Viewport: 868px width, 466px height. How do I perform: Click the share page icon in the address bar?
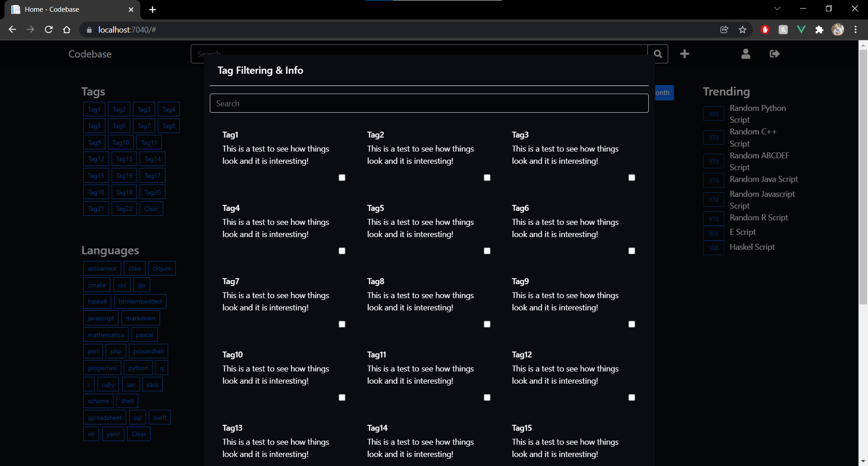pyautogui.click(x=724, y=29)
